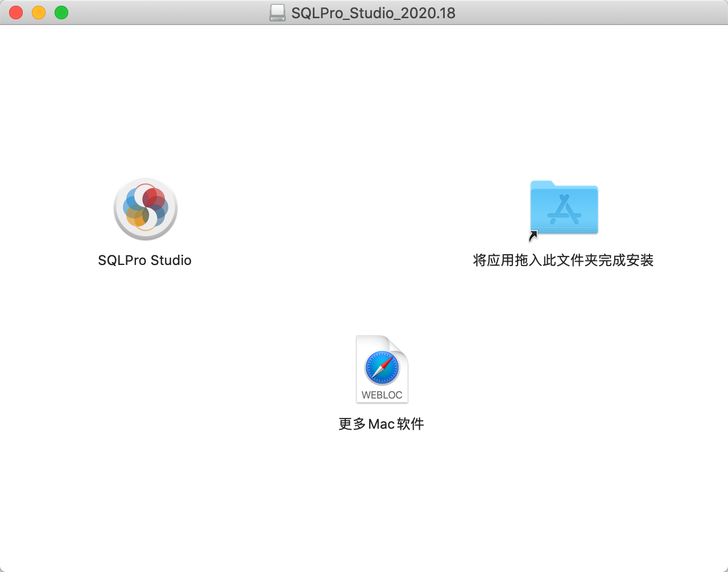Click the "更多 Mac 软件" file name
This screenshot has width=728, height=572.
[x=381, y=424]
